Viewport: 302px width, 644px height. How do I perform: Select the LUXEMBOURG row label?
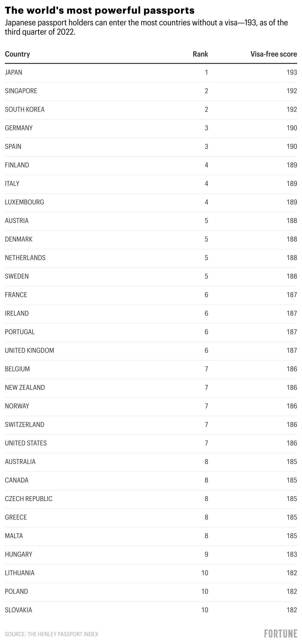(24, 202)
